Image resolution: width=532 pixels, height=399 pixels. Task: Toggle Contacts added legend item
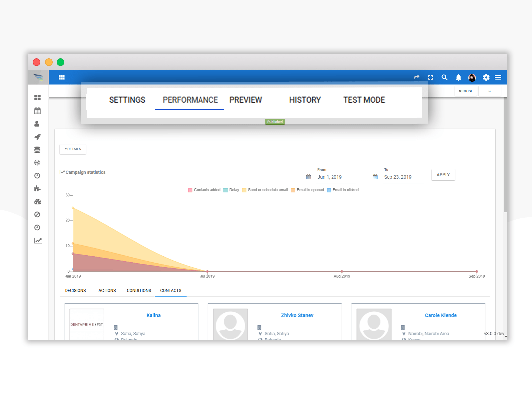pyautogui.click(x=204, y=190)
